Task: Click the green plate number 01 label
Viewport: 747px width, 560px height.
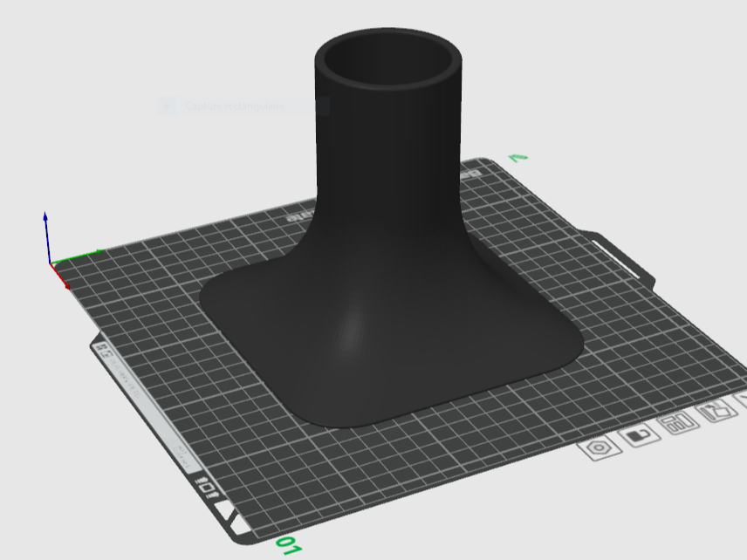Action: (x=289, y=545)
